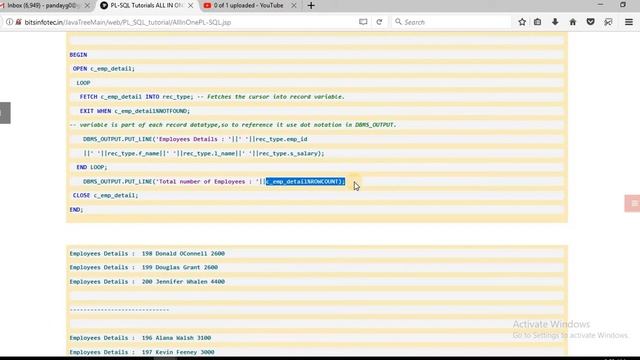Screen dimensions: 640x360
Task: Click the 'OPEN c_emp_detail;' code line
Action: click(x=104, y=69)
